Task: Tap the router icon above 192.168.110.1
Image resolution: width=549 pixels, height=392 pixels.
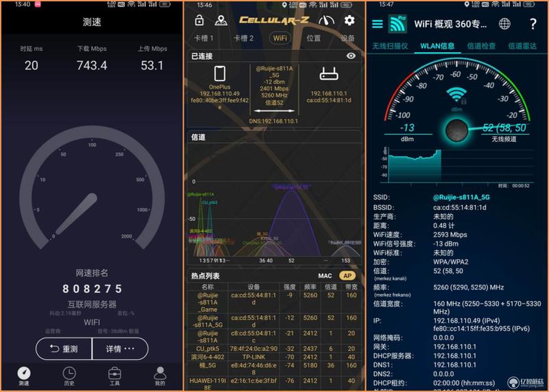Action: click(329, 74)
